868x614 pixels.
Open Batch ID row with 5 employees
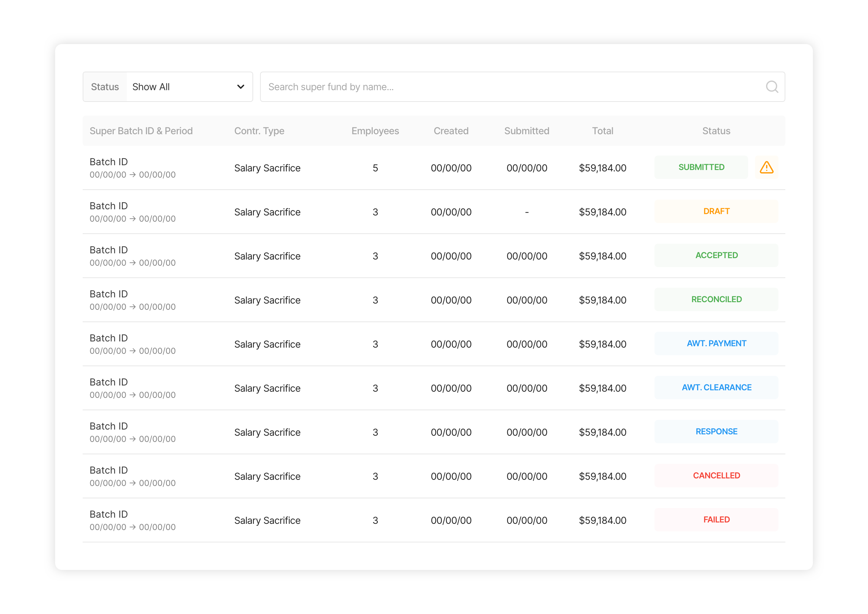[108, 162]
